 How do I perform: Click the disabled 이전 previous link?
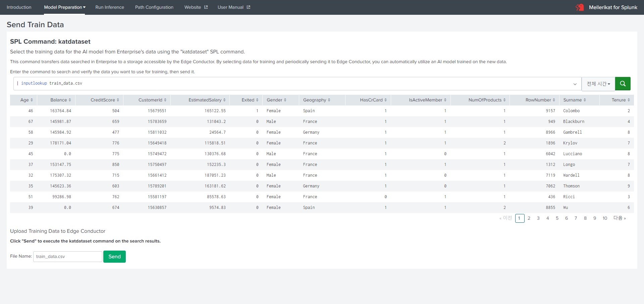(506, 218)
